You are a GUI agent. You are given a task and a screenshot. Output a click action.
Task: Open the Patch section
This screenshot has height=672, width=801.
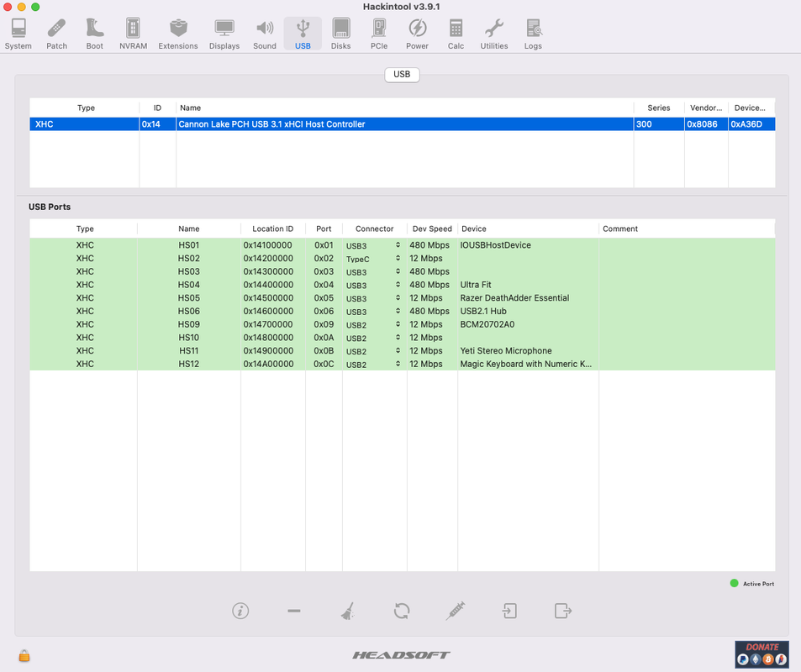pos(56,34)
